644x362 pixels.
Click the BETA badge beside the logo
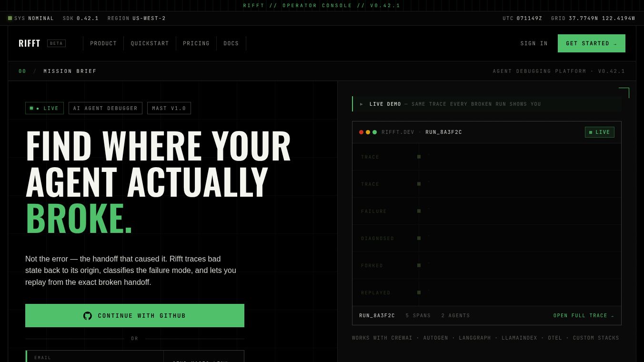[56, 43]
